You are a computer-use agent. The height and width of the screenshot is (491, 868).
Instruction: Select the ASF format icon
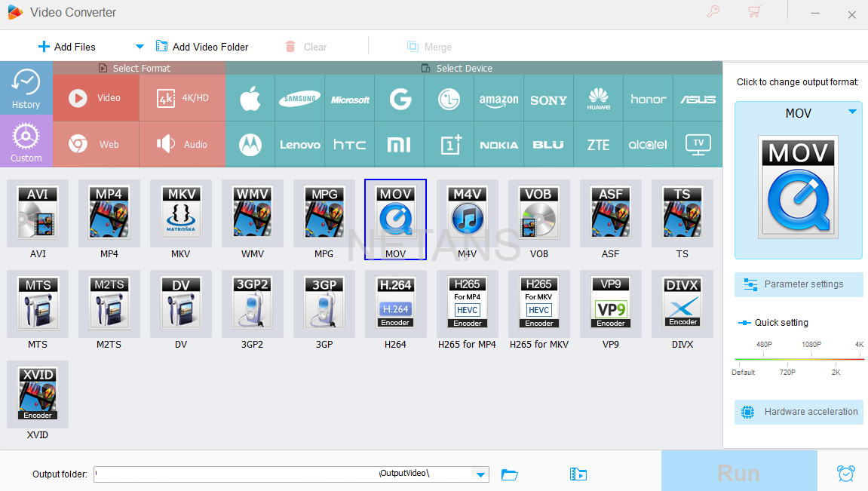click(x=611, y=213)
